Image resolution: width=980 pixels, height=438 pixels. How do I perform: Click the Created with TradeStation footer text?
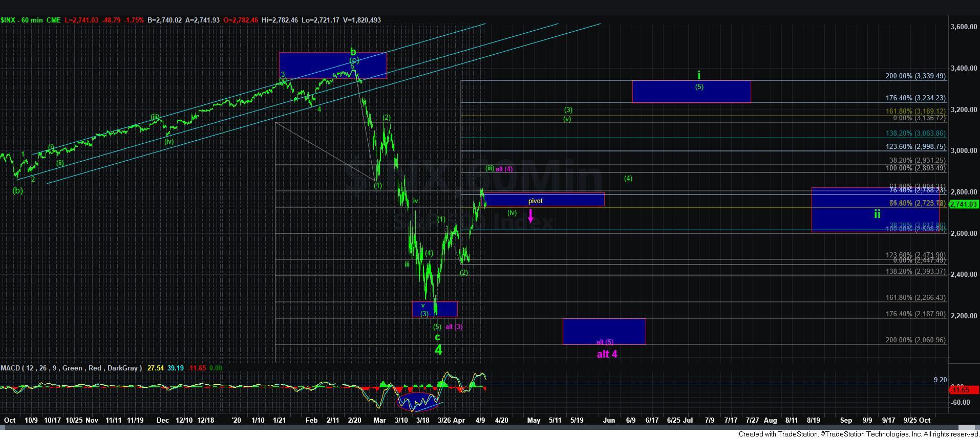[x=859, y=434]
